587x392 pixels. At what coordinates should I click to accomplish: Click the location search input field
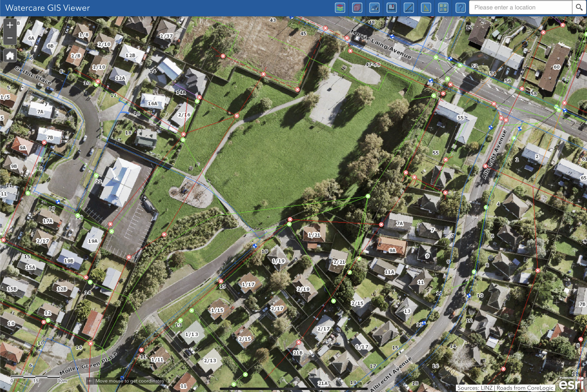tap(520, 7)
